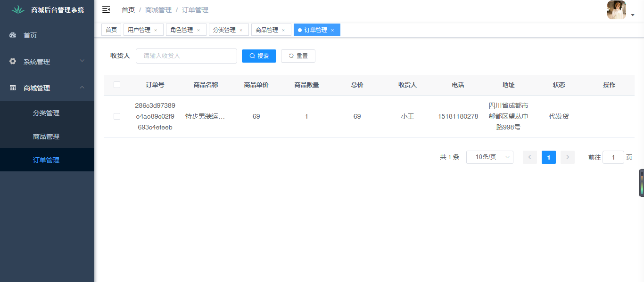644x282 pixels.
Task: Click the grid icon for 商城管理
Action: tap(13, 88)
